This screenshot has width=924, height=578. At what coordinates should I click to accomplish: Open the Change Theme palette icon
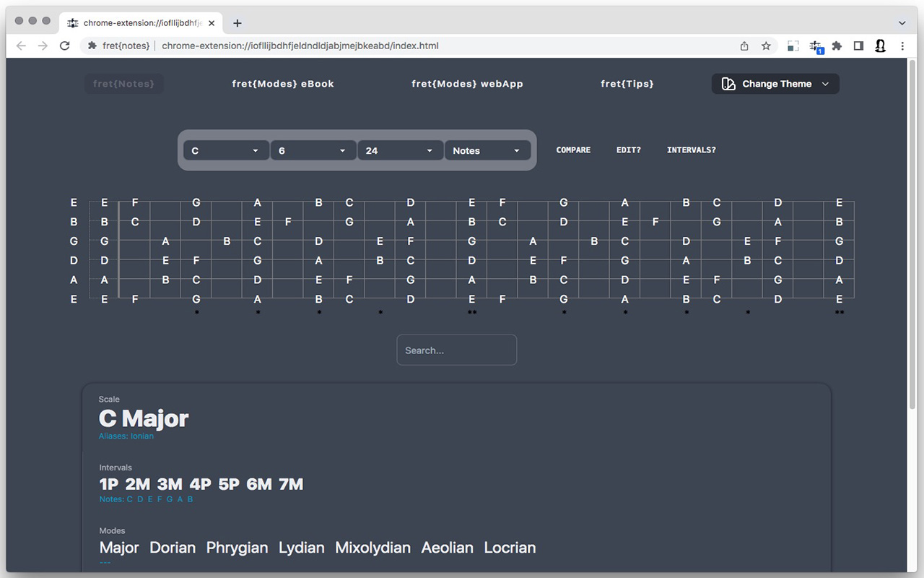(x=727, y=84)
